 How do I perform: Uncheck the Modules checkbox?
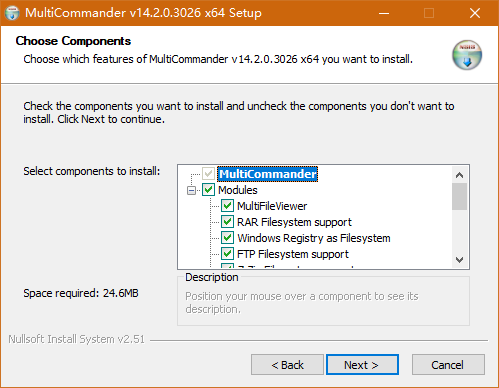[208, 190]
